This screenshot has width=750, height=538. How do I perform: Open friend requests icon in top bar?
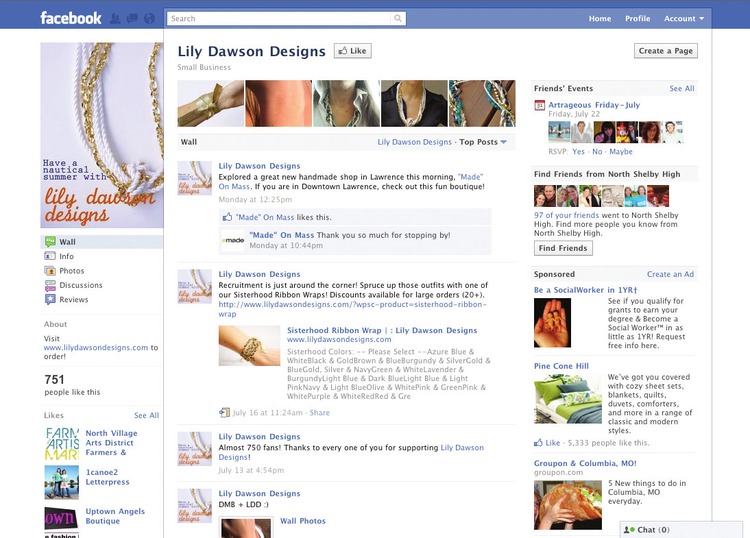point(115,19)
